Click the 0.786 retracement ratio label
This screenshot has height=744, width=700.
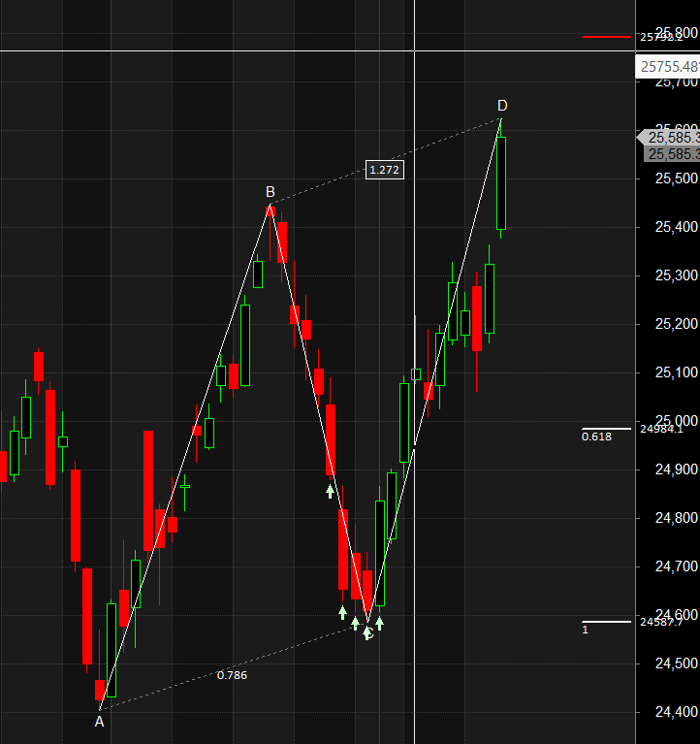232,675
